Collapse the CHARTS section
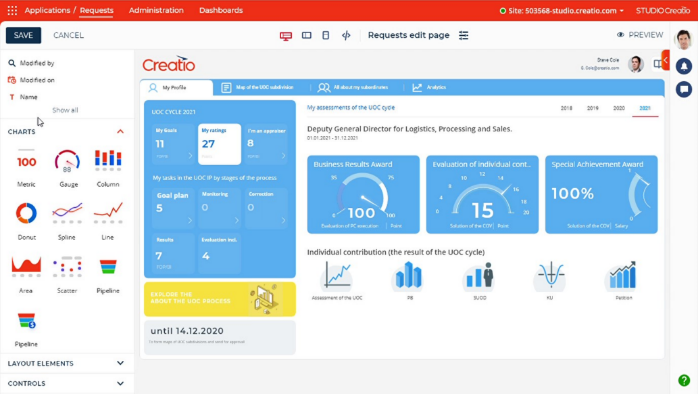This screenshot has width=699, height=394. click(x=120, y=131)
